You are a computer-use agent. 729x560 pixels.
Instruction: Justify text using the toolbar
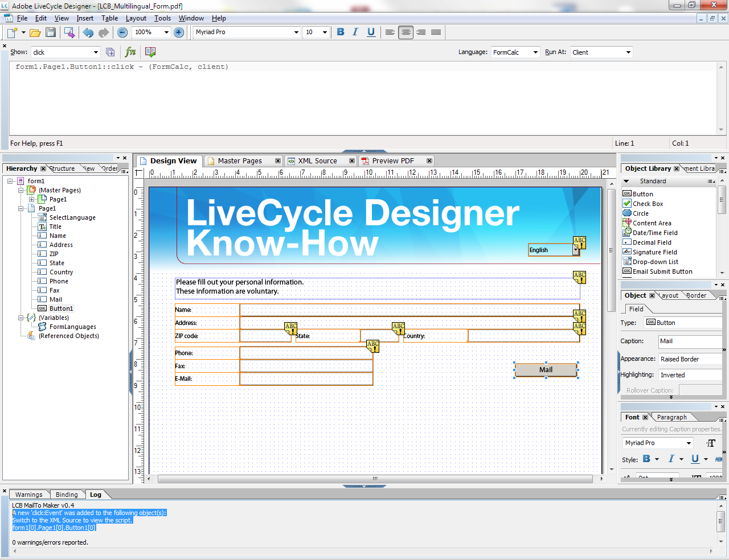pos(436,32)
